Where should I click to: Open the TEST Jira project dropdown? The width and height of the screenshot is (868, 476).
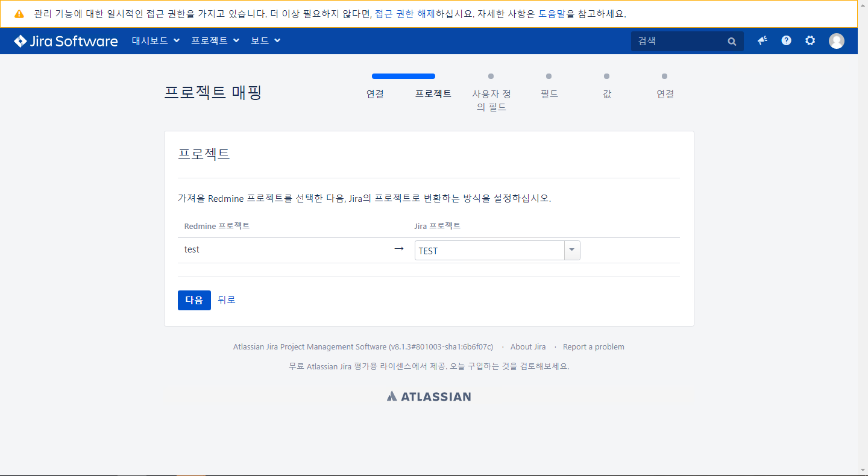[497, 251]
